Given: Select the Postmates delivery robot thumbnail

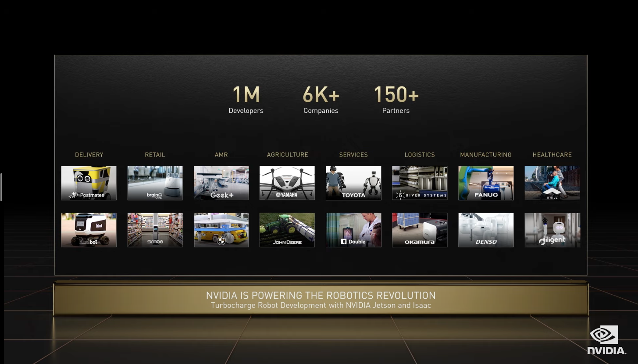Looking at the screenshot, I should click(89, 183).
